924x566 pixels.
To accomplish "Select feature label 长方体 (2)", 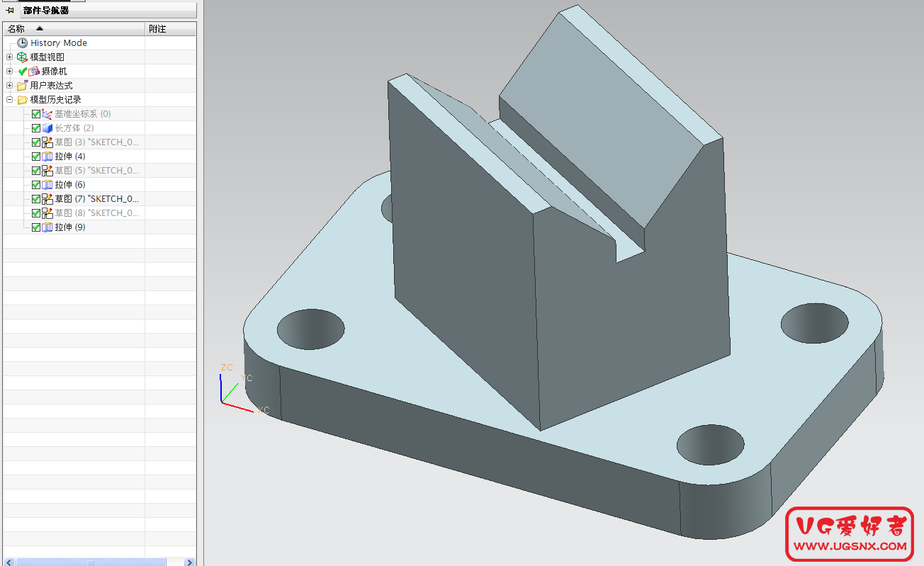I will (74, 128).
